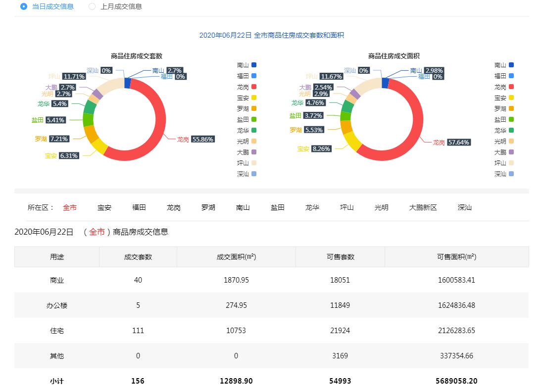The image size is (542, 392).
Task: Toggle 龙岗 legend icon in left chart
Action: [254, 87]
